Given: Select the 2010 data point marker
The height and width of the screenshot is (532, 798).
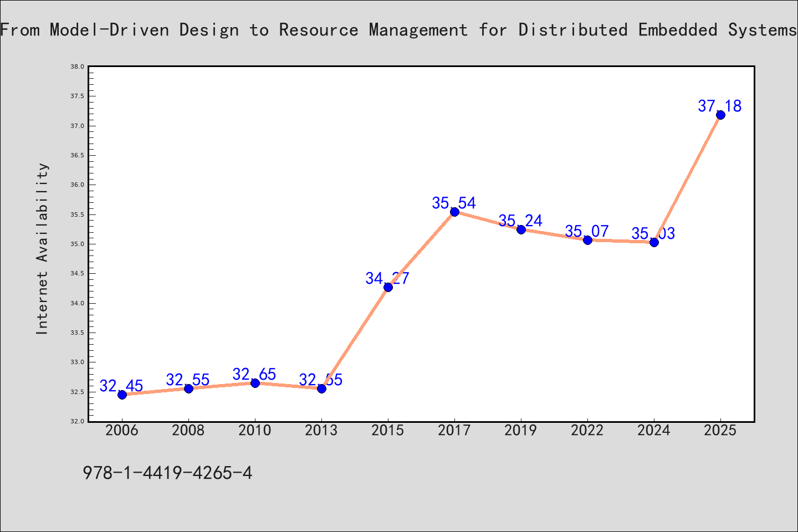Looking at the screenshot, I should click(x=255, y=383).
